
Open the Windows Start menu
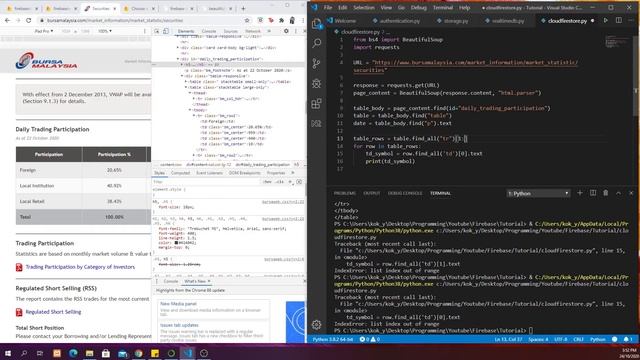[x=8, y=353]
